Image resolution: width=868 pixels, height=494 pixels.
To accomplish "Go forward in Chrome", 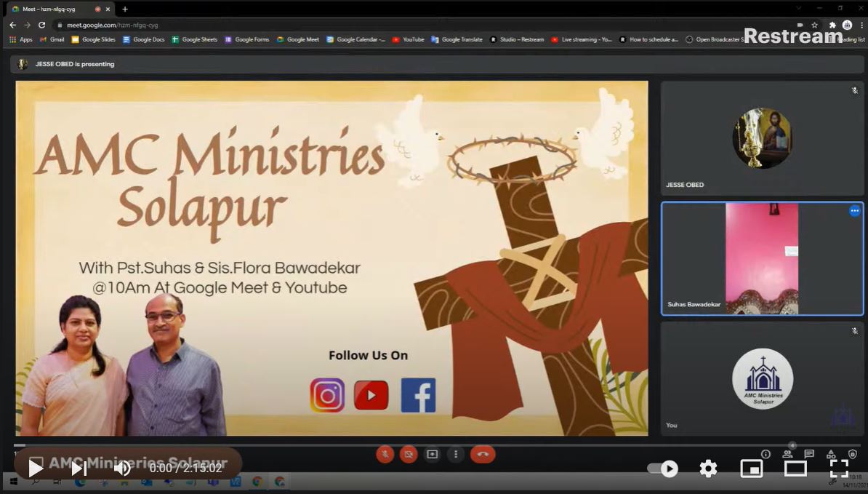I will (27, 25).
